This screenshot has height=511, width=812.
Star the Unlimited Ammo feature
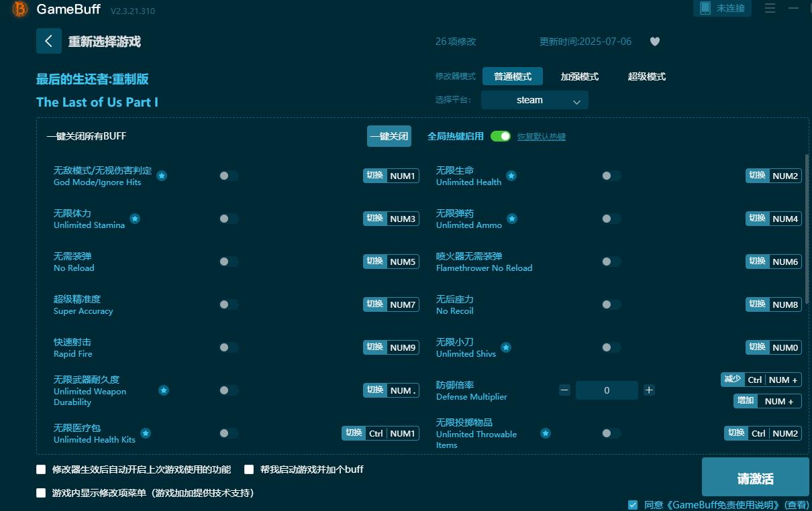tap(511, 218)
